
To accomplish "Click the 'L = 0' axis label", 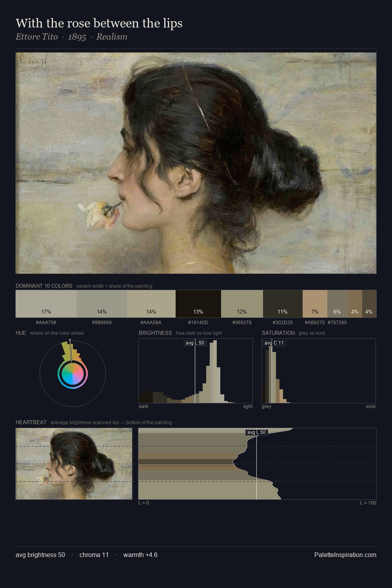I will [143, 503].
